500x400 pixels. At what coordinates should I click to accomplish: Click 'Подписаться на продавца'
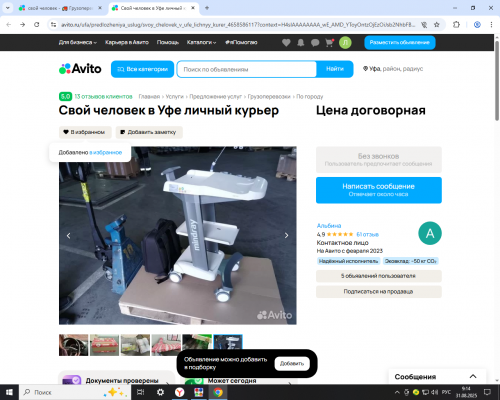point(379,292)
